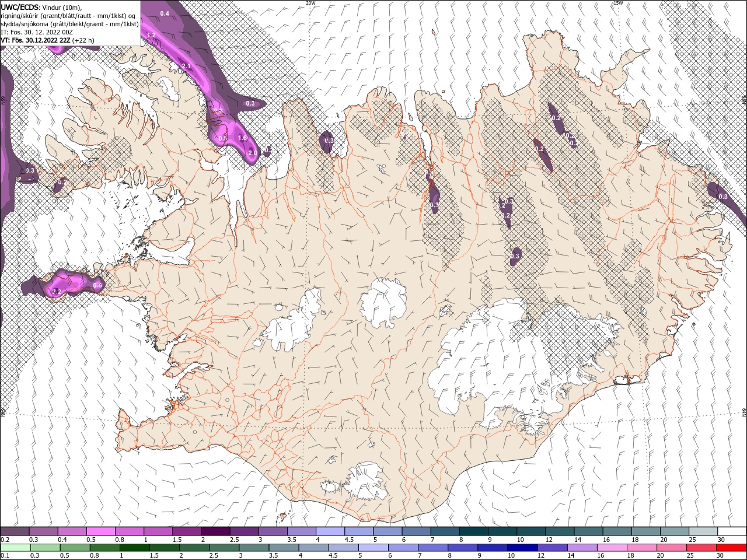The image size is (747, 560).
Task: Click the '0.2' label in the upper legend row
Action: pos(5,540)
